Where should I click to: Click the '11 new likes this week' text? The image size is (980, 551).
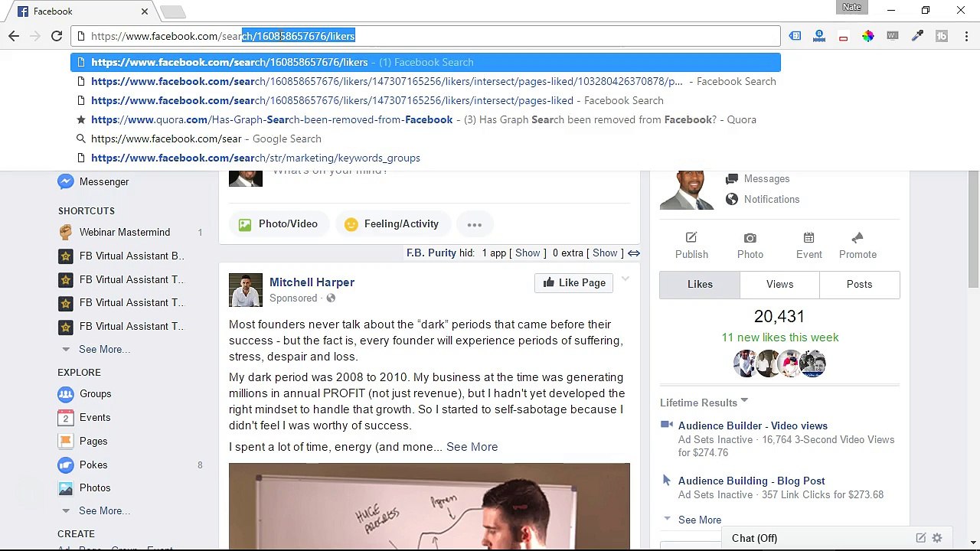pyautogui.click(x=779, y=337)
